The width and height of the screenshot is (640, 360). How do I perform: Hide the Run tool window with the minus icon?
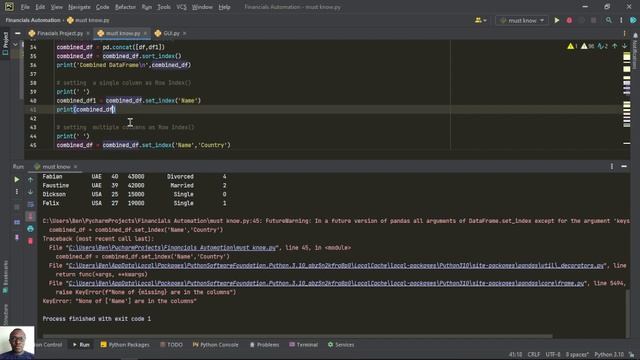(624, 167)
